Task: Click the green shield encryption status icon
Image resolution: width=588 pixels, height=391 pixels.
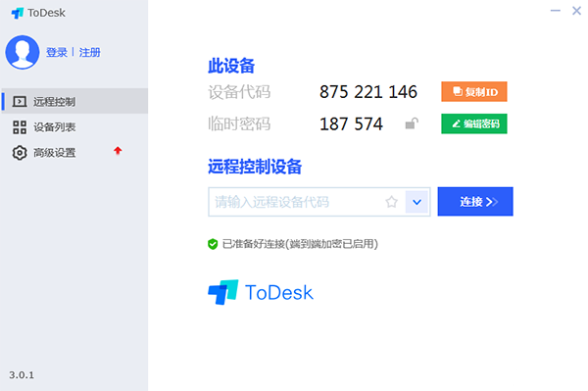Action: click(x=213, y=244)
